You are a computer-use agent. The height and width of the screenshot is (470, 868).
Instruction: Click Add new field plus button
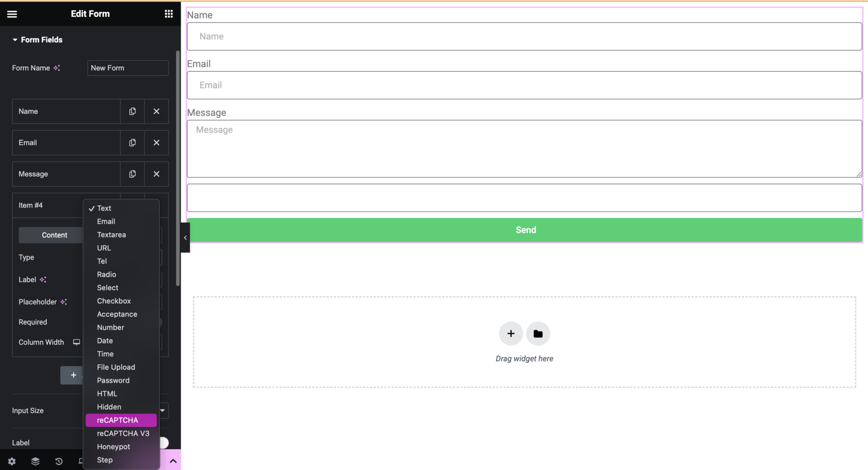pyautogui.click(x=74, y=374)
